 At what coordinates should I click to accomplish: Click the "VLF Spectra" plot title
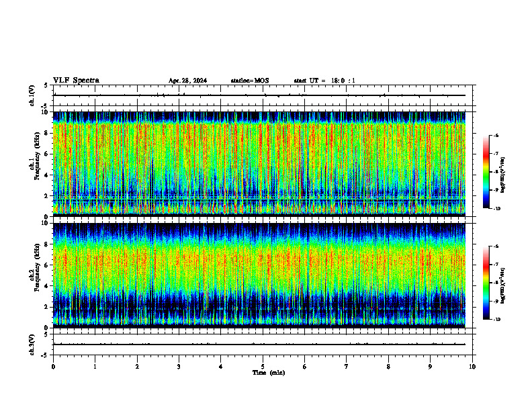(76, 81)
